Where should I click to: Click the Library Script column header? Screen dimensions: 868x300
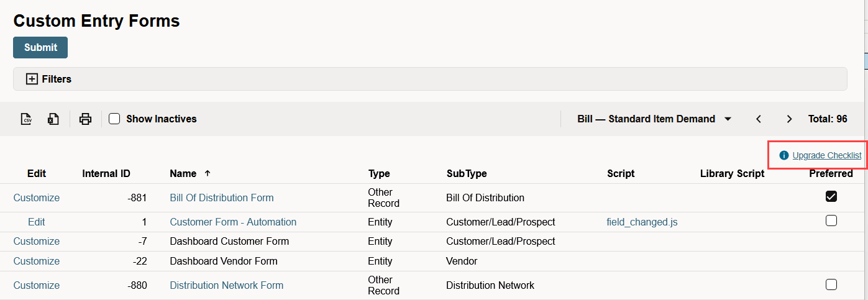coord(732,173)
